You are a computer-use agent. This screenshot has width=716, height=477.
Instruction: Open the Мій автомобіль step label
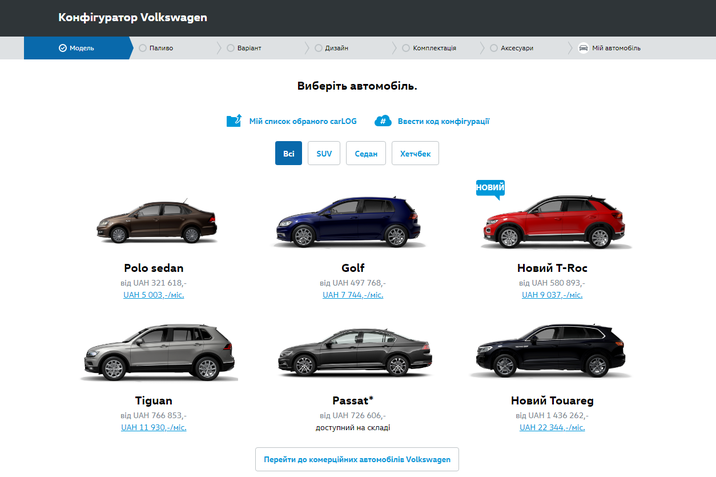coord(616,48)
